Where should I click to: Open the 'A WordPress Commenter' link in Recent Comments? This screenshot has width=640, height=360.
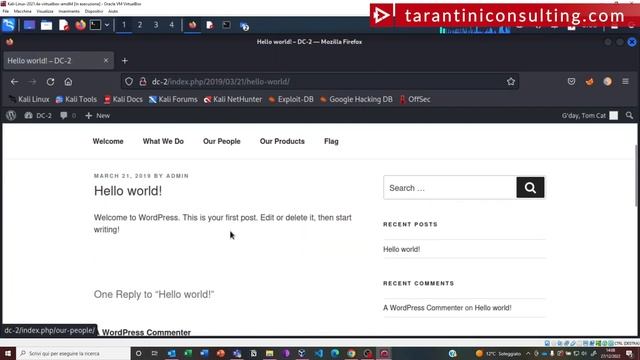click(423, 308)
